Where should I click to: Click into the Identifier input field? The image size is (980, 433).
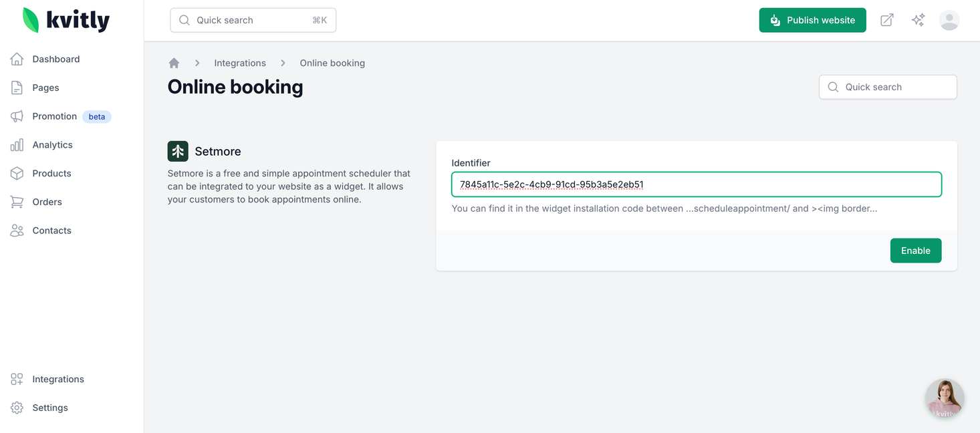697,184
